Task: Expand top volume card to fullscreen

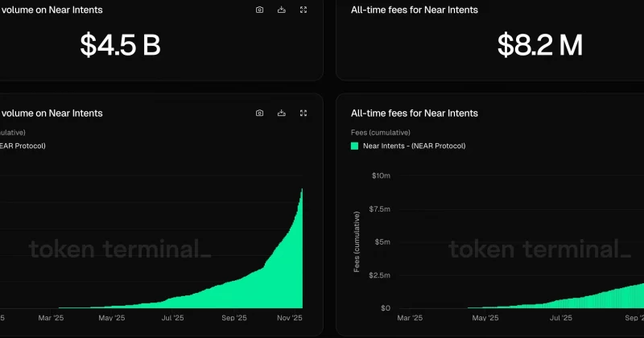Action: pyautogui.click(x=303, y=10)
